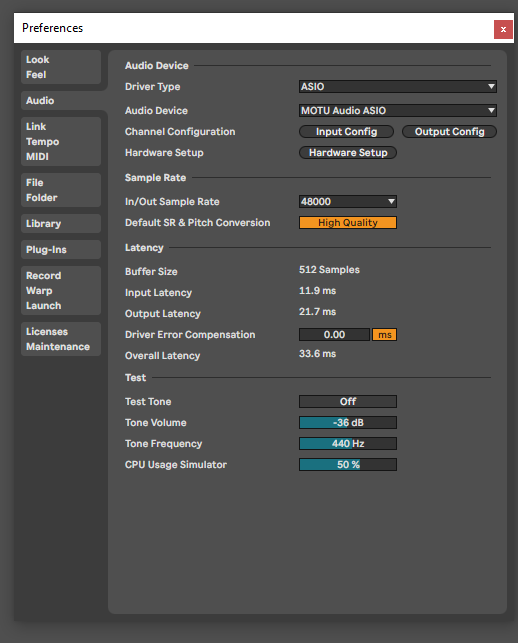Click the Buffer Size label
The width and height of the screenshot is (518, 643).
(151, 271)
